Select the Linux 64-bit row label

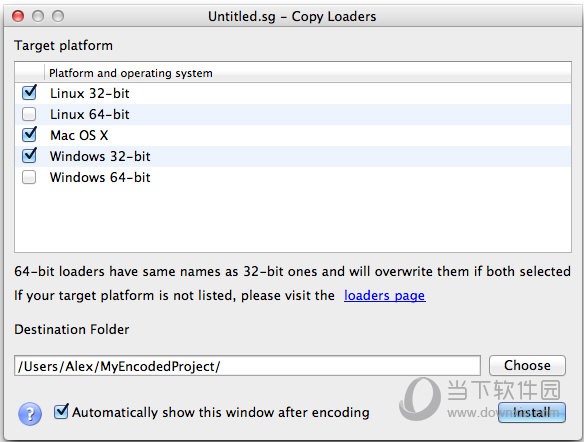click(x=90, y=114)
